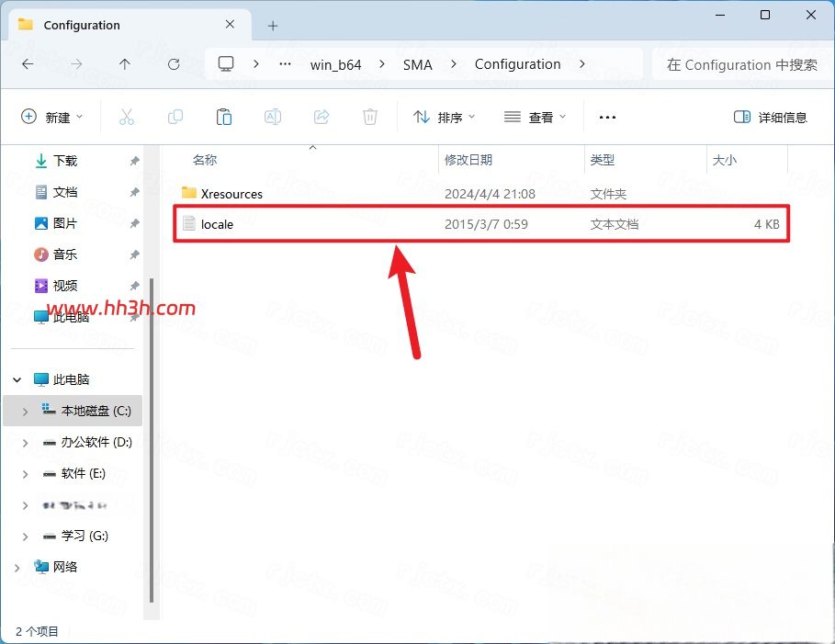The image size is (835, 644).
Task: Select the Xresources folder
Action: (x=481, y=193)
